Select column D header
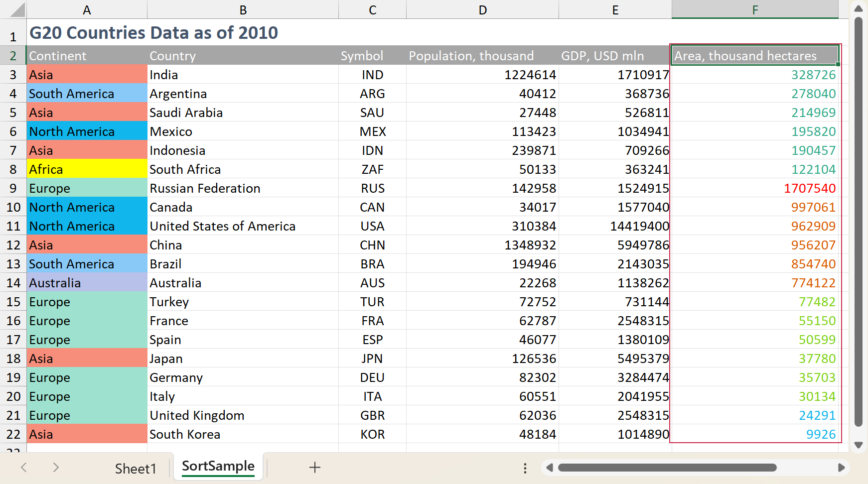 (482, 9)
